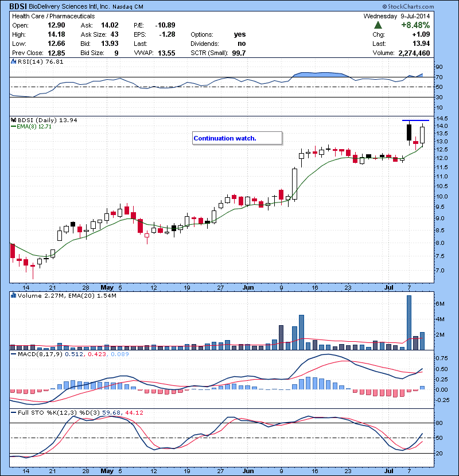Click the Ask value 14.02
Screen dimensions: 459x476
[x=110, y=25]
